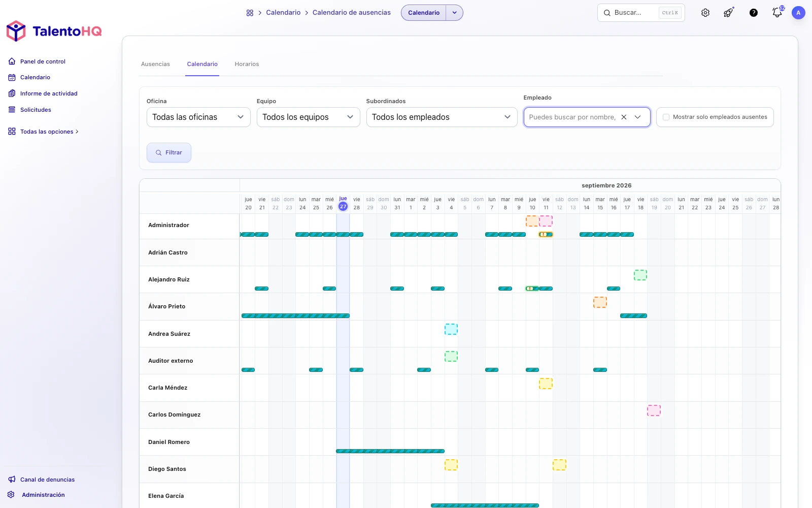
Task: Click into the Empleado name search field
Action: 572,117
